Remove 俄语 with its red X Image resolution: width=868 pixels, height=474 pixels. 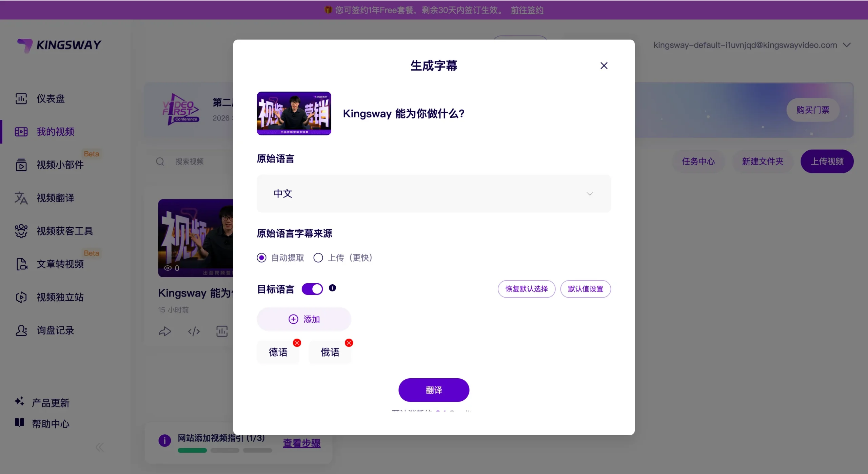pos(349,343)
